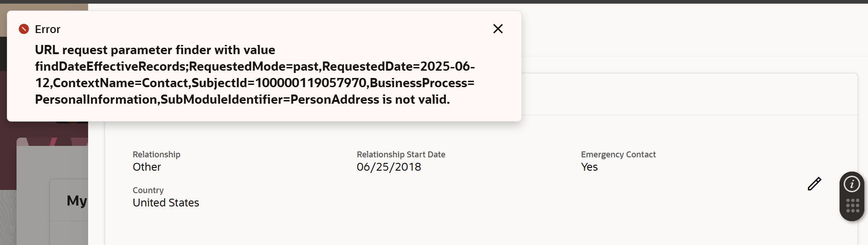
Task: Select the relationship value Other
Action: (x=147, y=167)
